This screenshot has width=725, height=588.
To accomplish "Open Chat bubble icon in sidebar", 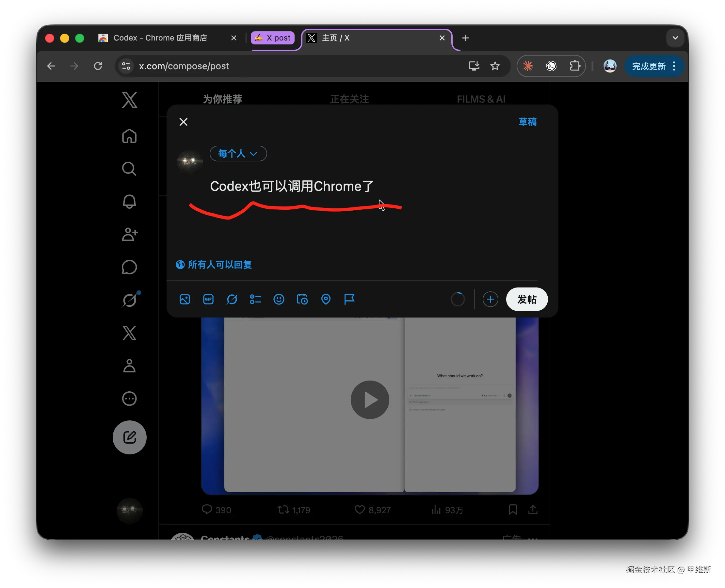I will coord(129,267).
